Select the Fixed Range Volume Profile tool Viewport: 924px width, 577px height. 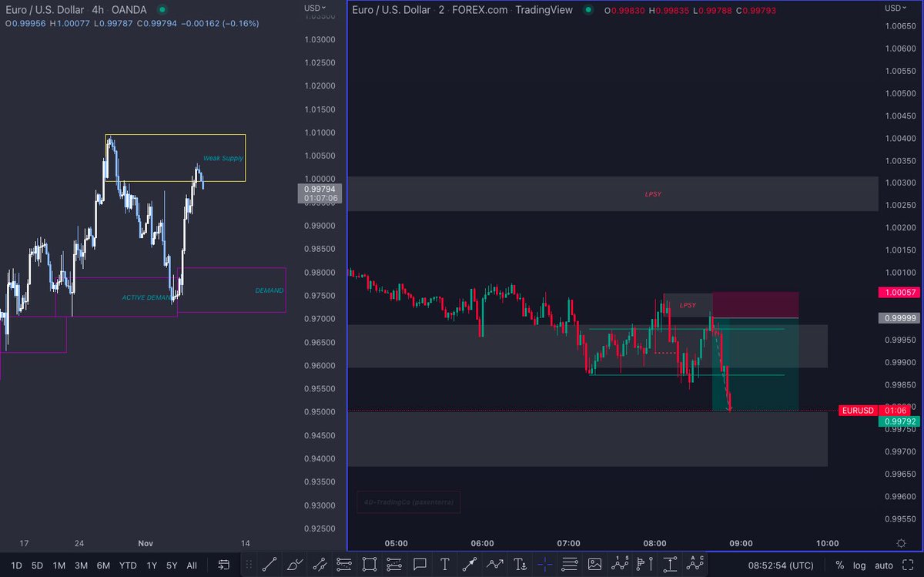point(645,565)
